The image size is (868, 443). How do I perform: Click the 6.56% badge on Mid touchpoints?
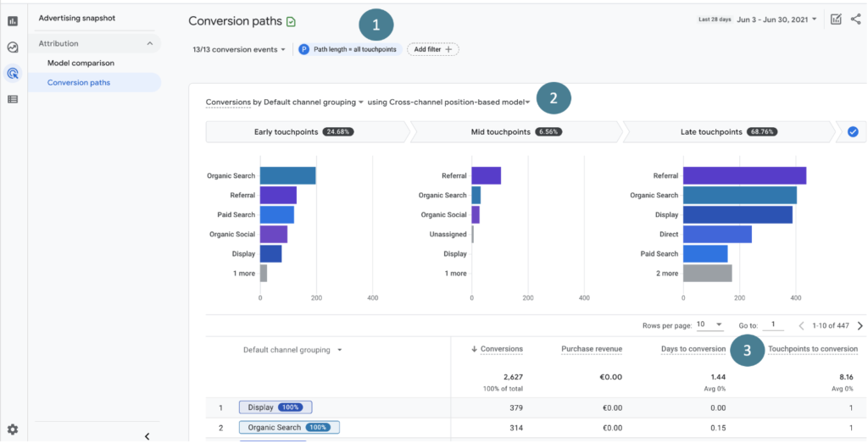(x=548, y=132)
